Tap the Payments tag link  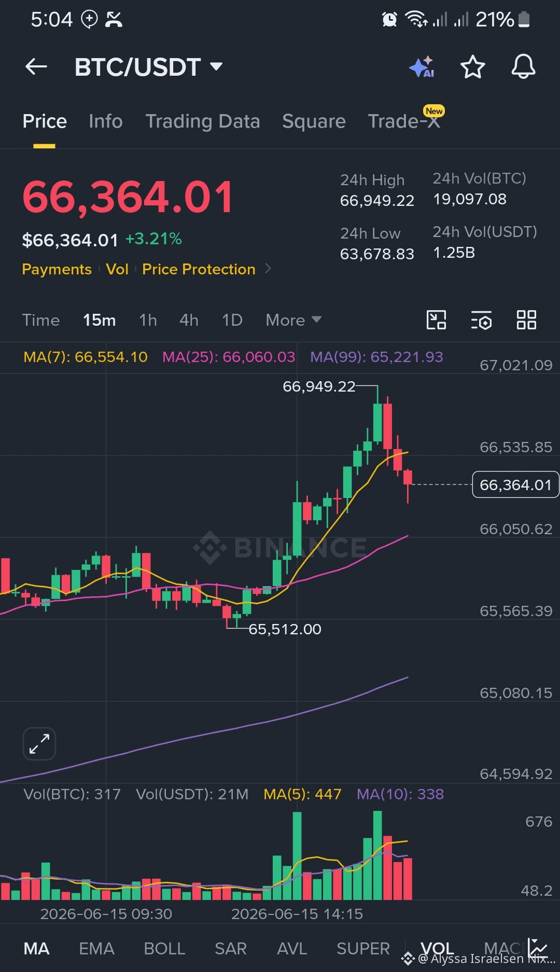(x=57, y=269)
